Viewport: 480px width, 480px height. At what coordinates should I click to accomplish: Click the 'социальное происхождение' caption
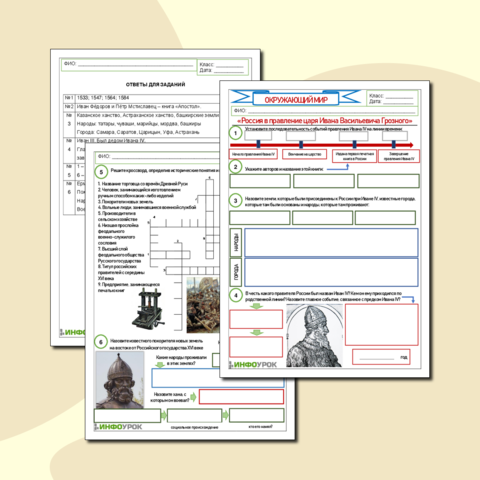(194, 427)
